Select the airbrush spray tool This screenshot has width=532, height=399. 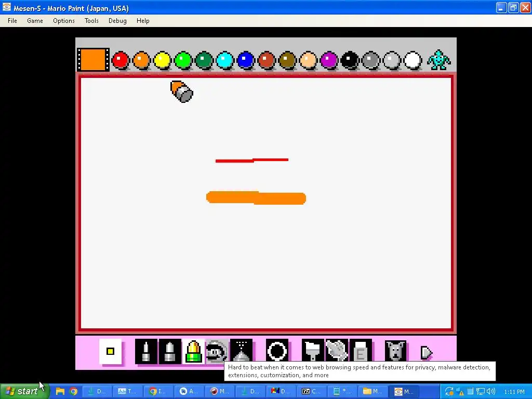(x=241, y=351)
